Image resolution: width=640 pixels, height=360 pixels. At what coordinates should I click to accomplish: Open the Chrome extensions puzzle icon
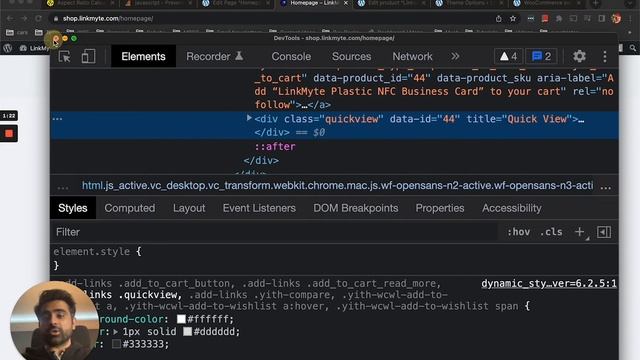tap(559, 19)
